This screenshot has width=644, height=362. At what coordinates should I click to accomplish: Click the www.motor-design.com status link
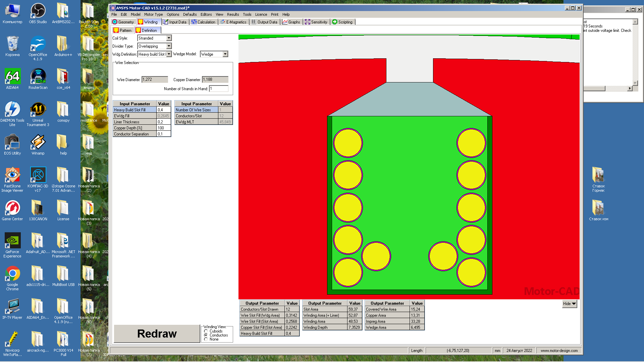pyautogui.click(x=559, y=351)
